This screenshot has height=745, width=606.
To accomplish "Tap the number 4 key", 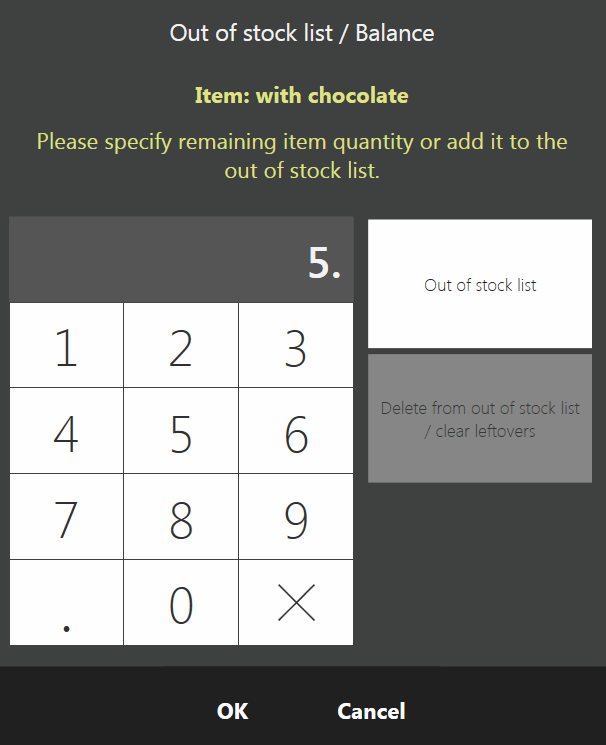I will point(66,432).
